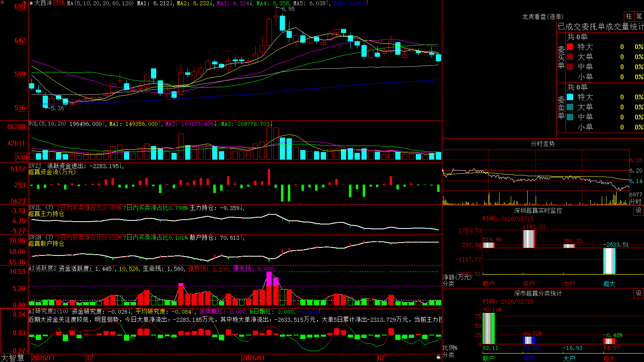Click the 大西洋 stock name

click(x=43, y=3)
